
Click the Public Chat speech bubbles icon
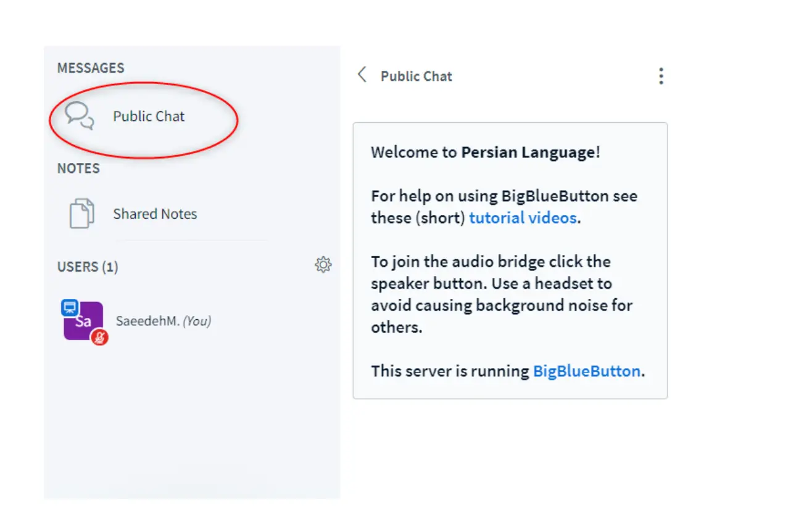tap(80, 116)
